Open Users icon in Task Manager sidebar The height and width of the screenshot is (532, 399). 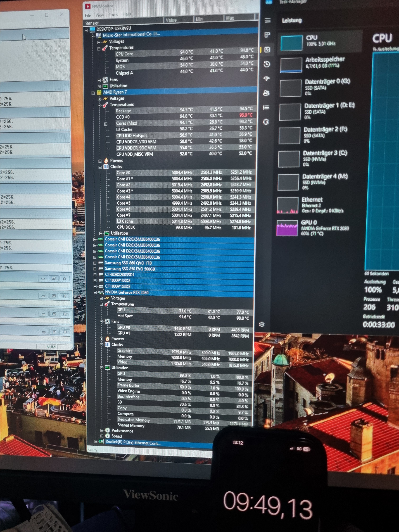pyautogui.click(x=266, y=93)
